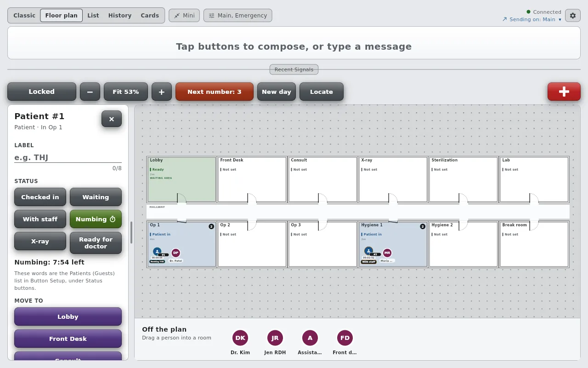Click the Locate button
This screenshot has width=588, height=368.
click(322, 92)
